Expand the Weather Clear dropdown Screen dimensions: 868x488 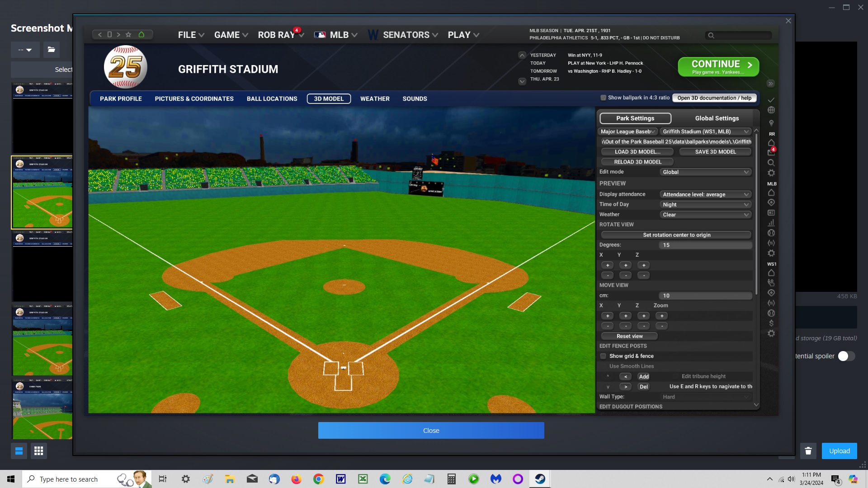coord(705,215)
